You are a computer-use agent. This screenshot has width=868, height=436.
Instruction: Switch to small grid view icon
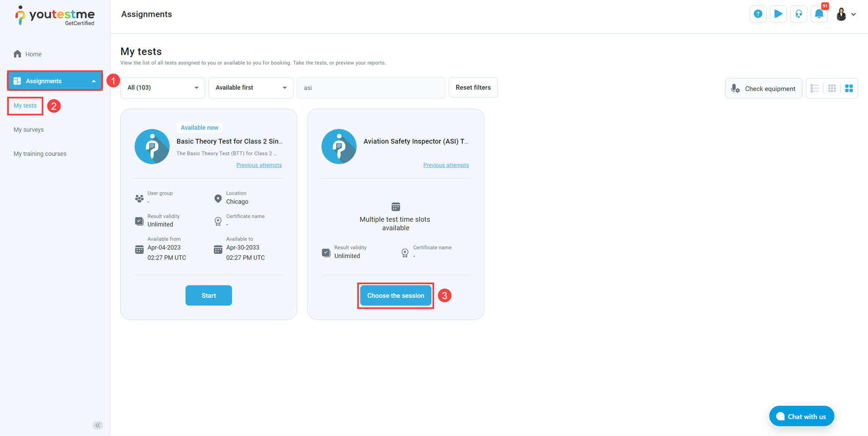point(832,88)
